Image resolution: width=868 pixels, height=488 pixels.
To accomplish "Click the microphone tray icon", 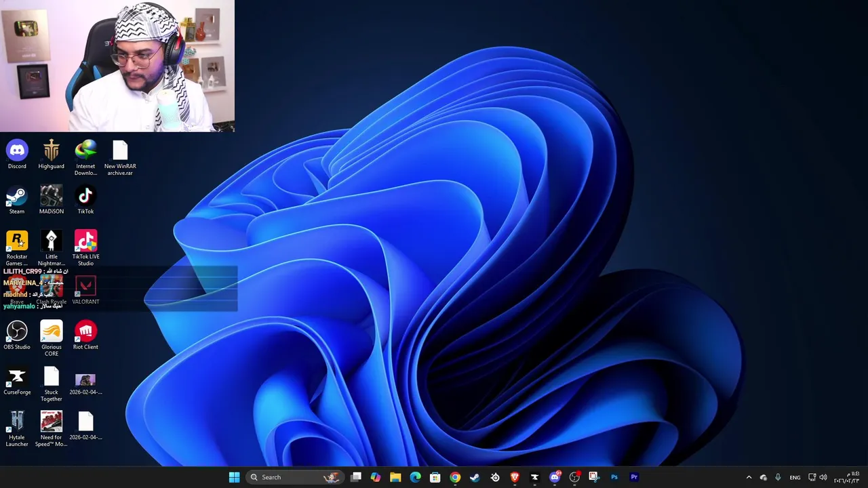I will point(778,477).
